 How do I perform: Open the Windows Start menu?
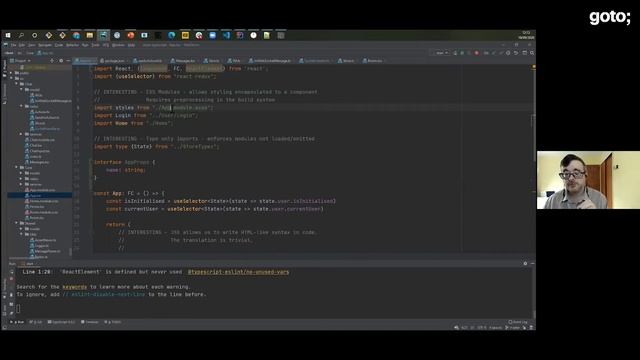point(8,36)
